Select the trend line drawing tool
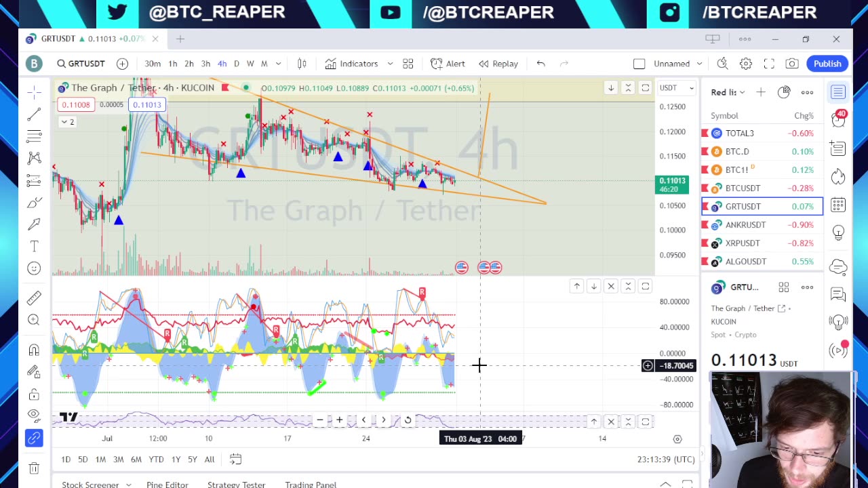The image size is (868, 488). pyautogui.click(x=34, y=114)
